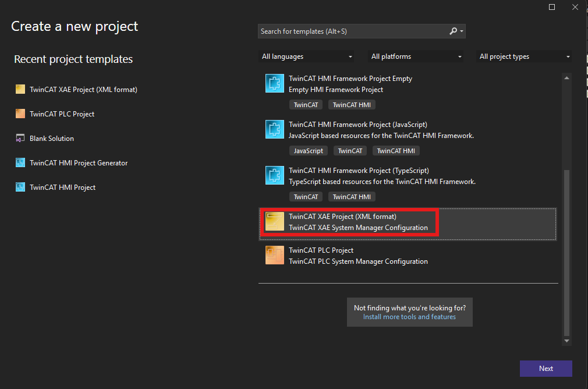This screenshot has height=389, width=588.
Task: Open the All languages dropdown
Action: 307,56
